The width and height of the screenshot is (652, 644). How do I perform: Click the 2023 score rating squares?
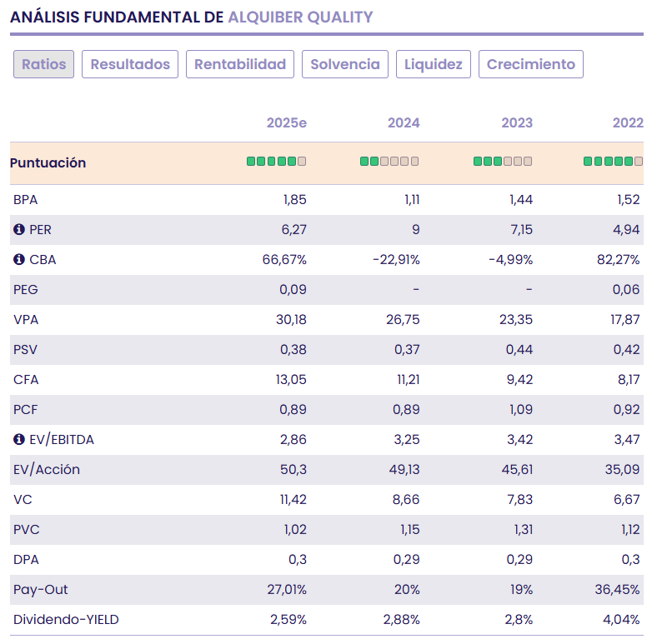pyautogui.click(x=503, y=162)
